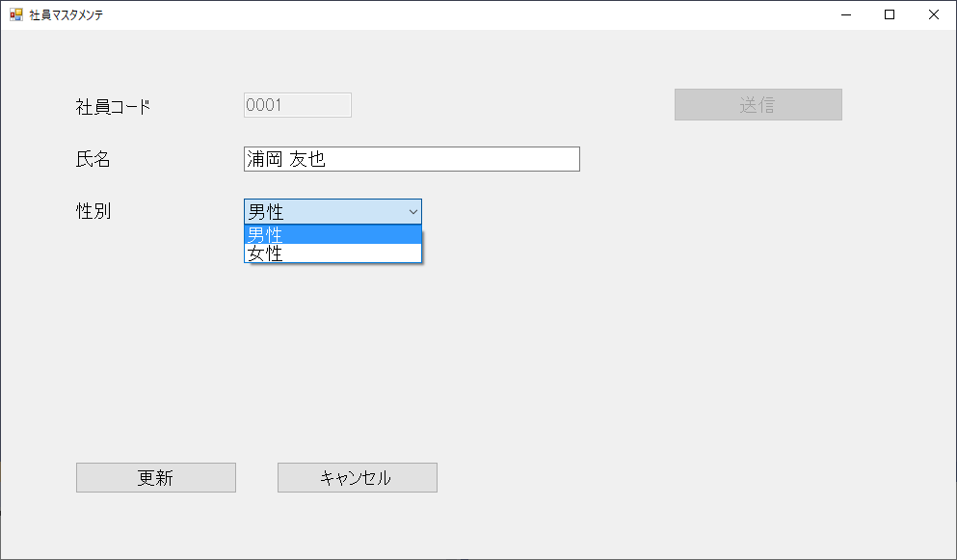Click the 性別 combo box arrow
The height and width of the screenshot is (560, 957).
[x=414, y=211]
